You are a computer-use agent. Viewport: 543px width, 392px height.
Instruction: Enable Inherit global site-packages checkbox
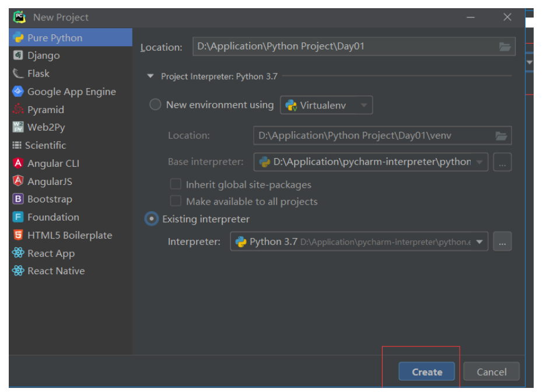pos(176,184)
